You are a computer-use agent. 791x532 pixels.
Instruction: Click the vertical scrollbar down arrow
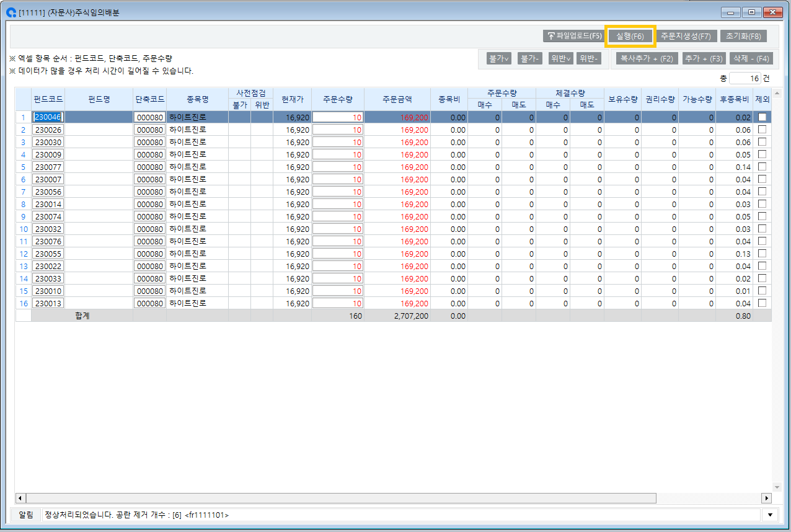(777, 487)
